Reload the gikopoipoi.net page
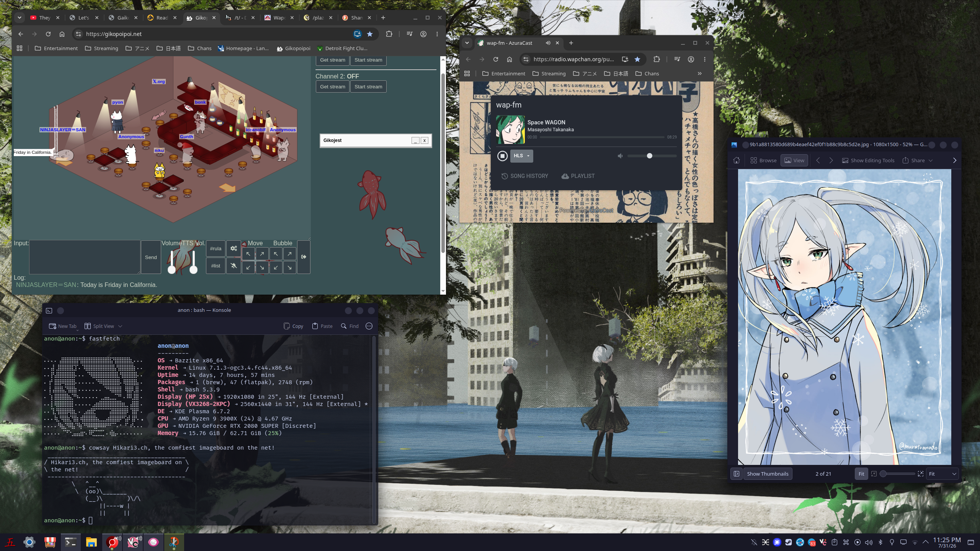 tap(48, 34)
